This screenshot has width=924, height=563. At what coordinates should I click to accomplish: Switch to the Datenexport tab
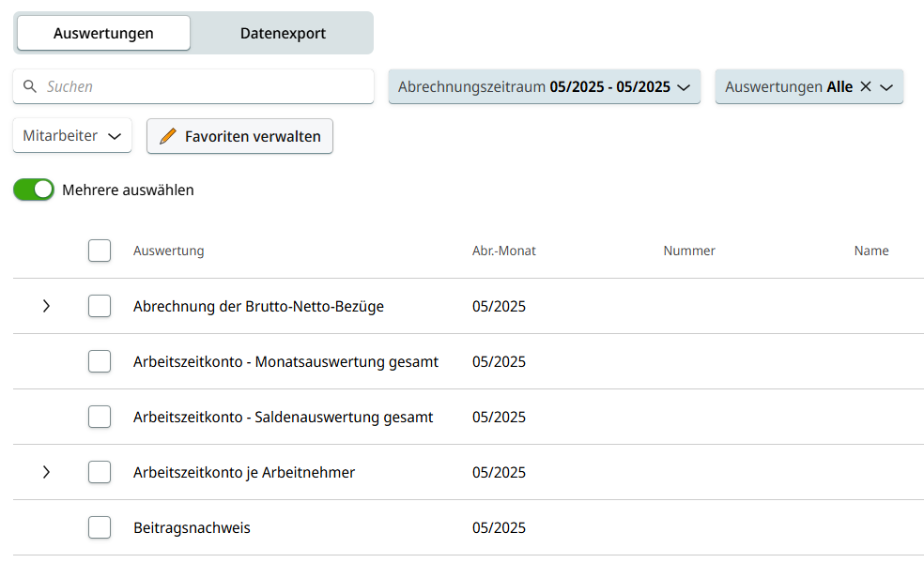click(283, 33)
